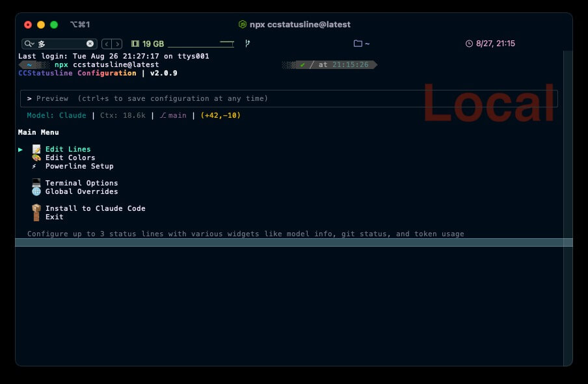Click the memory usage icon beside 19 GB
Viewport: 588px width, 384px height.
135,44
